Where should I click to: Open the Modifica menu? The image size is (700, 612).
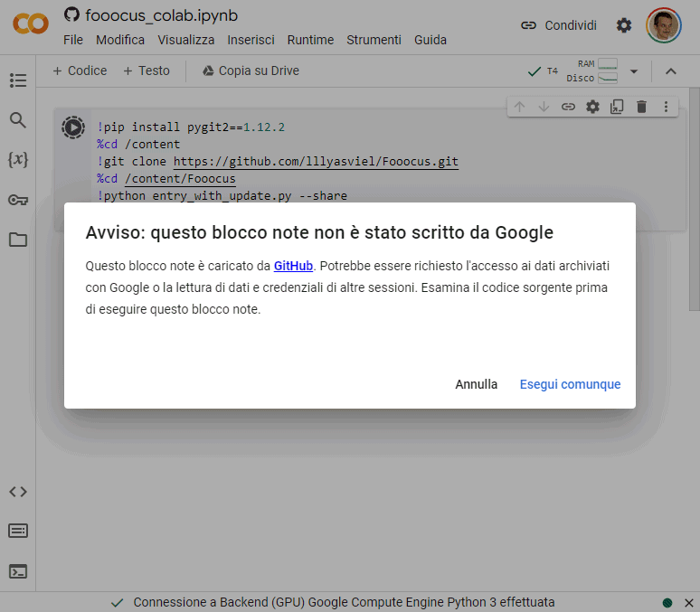(x=120, y=40)
